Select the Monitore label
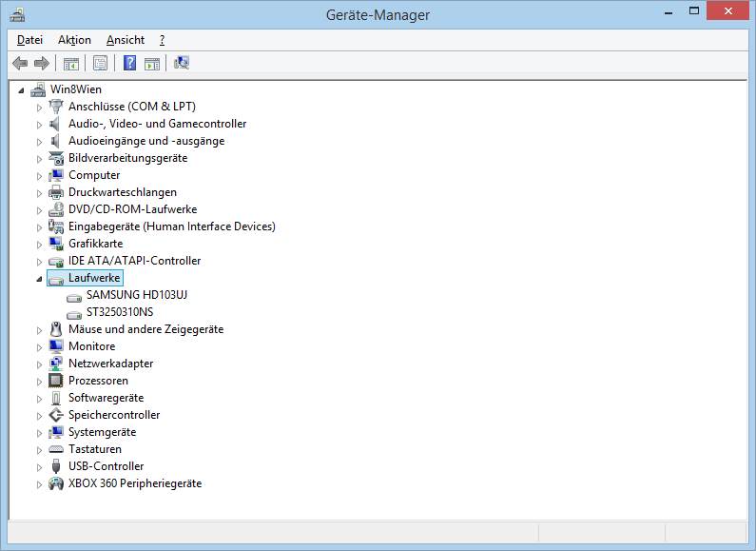 tap(91, 346)
